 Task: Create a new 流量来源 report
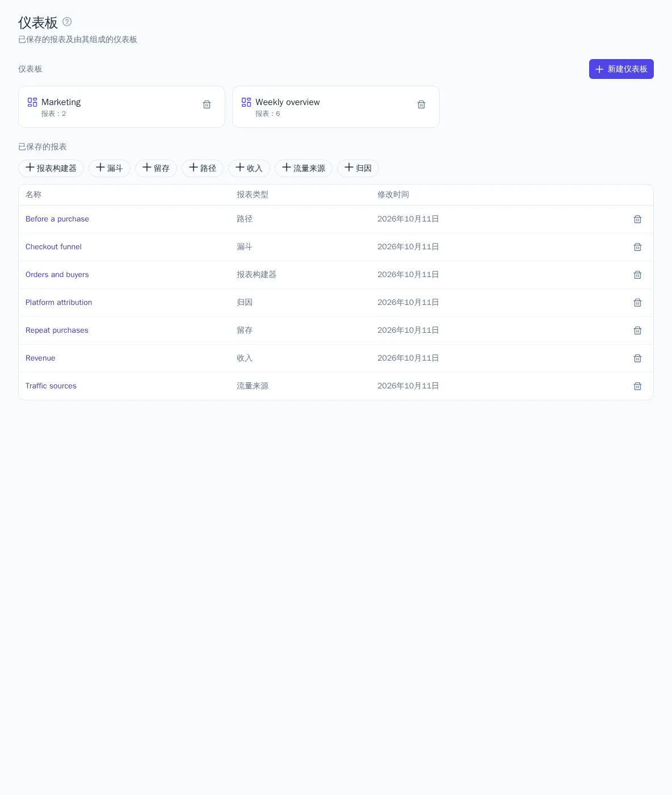pos(304,168)
